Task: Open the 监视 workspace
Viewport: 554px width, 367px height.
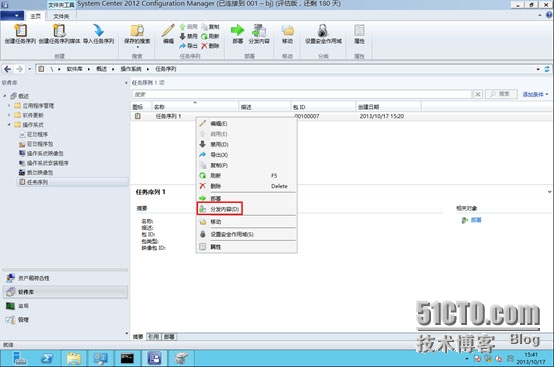Action: (x=65, y=306)
